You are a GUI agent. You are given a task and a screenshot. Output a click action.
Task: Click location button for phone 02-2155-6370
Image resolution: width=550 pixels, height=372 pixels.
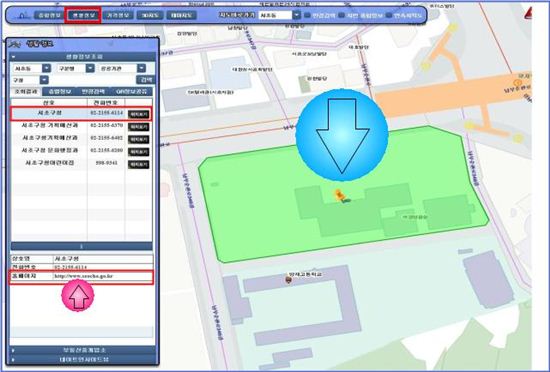(x=139, y=127)
